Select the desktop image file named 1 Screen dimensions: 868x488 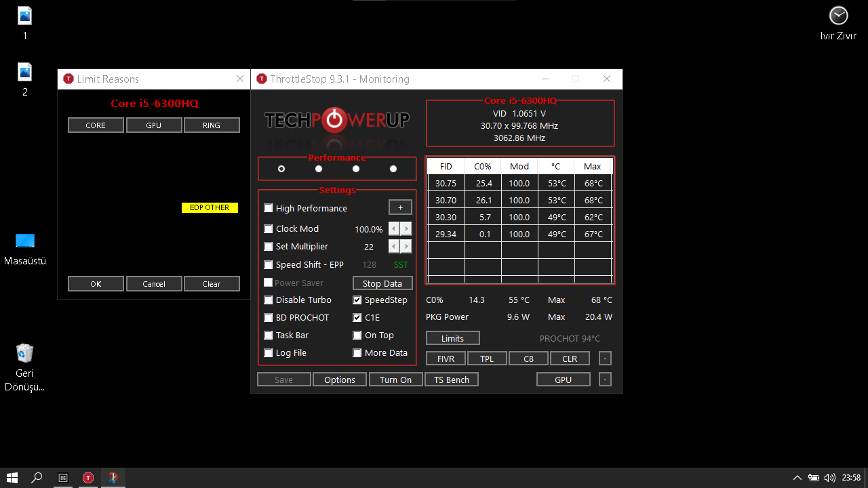25,23
